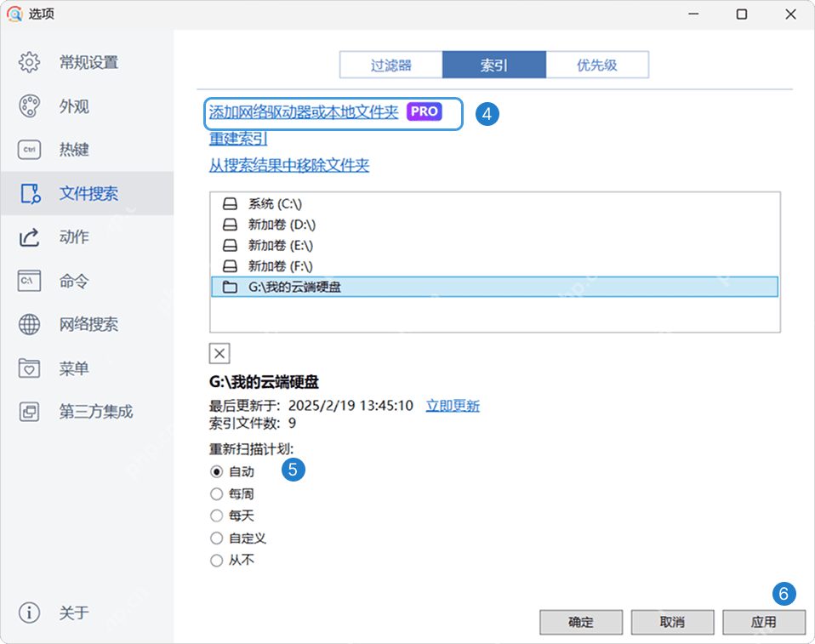Select 系统 (C:\) in index list
Screen dimensions: 815x644
pos(495,204)
